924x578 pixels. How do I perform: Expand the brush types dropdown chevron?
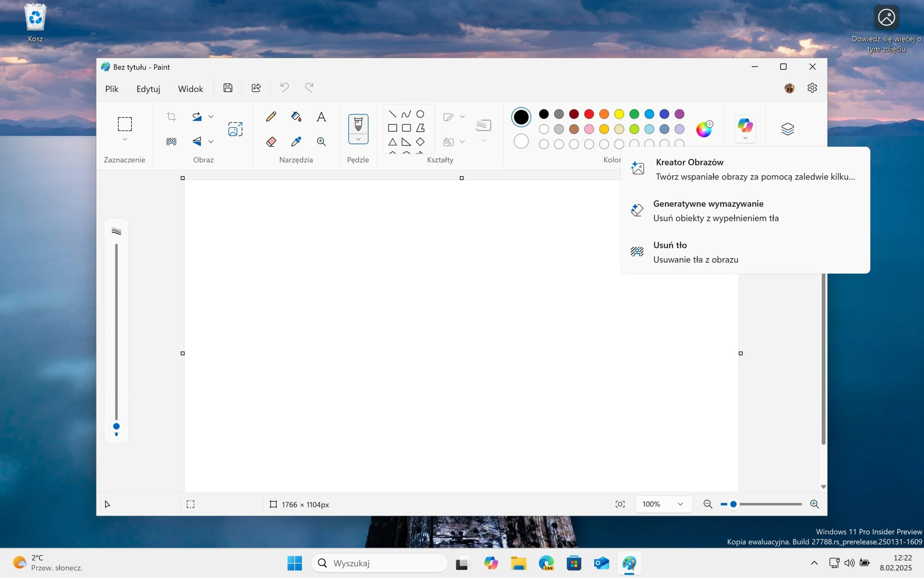pos(358,139)
